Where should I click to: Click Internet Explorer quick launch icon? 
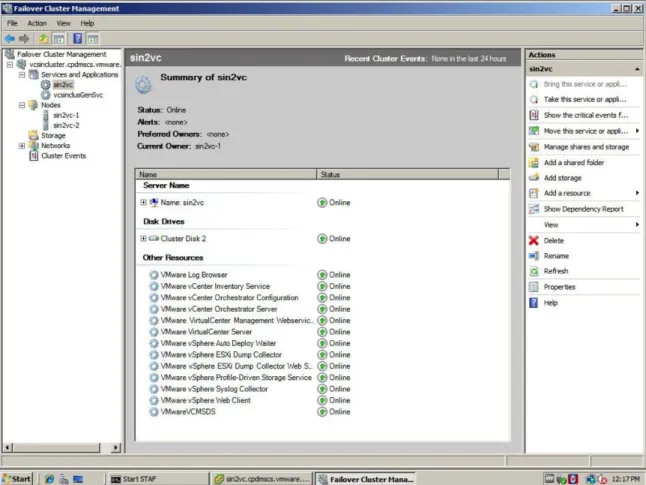coord(49,479)
